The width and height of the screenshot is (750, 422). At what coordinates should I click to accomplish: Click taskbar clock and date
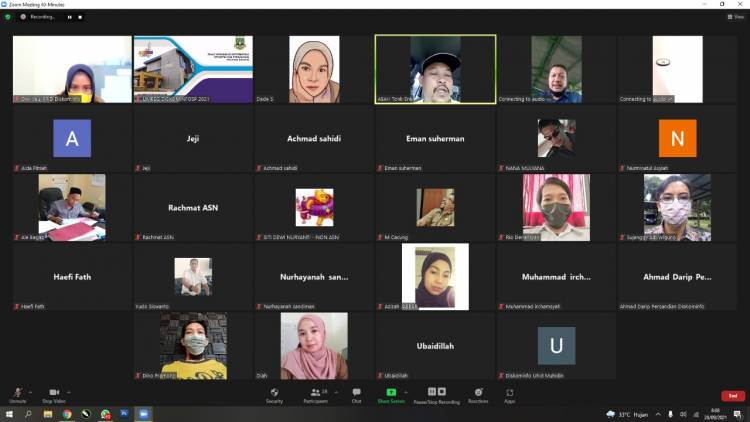715,414
